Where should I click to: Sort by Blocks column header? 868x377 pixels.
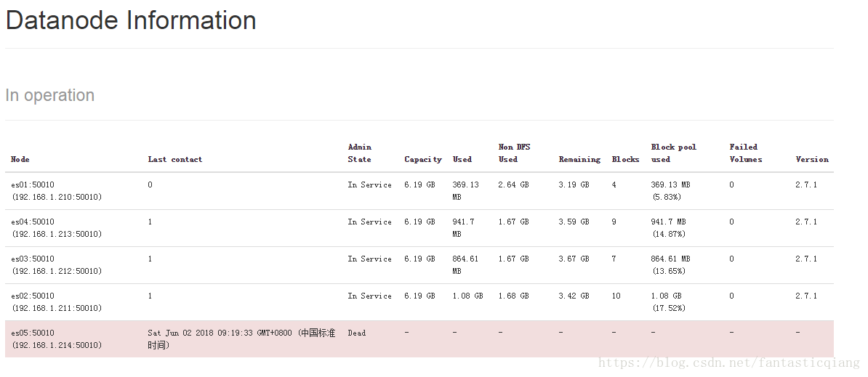pos(625,159)
